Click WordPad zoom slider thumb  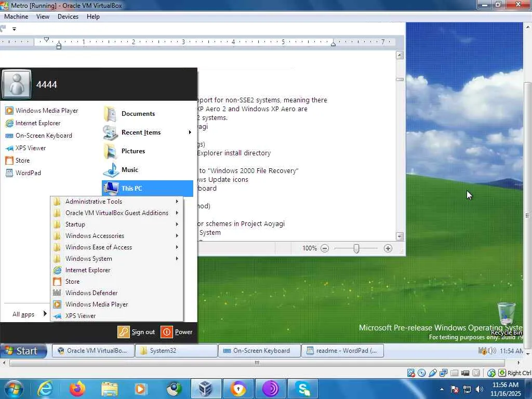(356, 249)
